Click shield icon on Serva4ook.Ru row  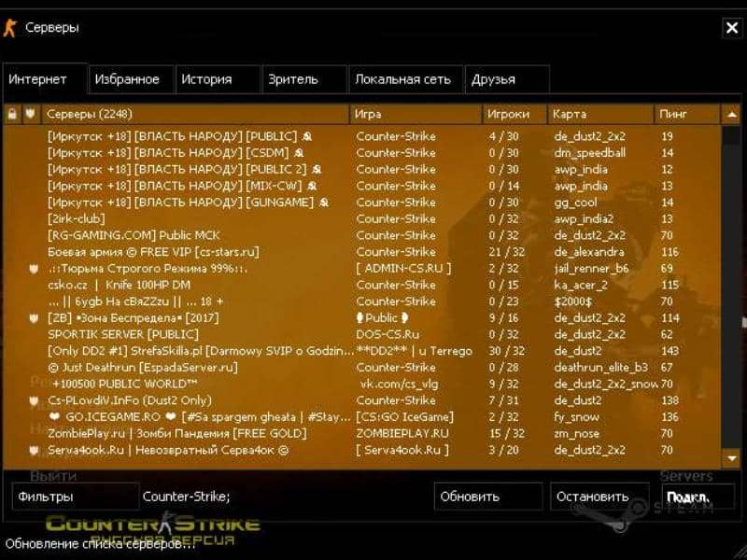[x=34, y=450]
